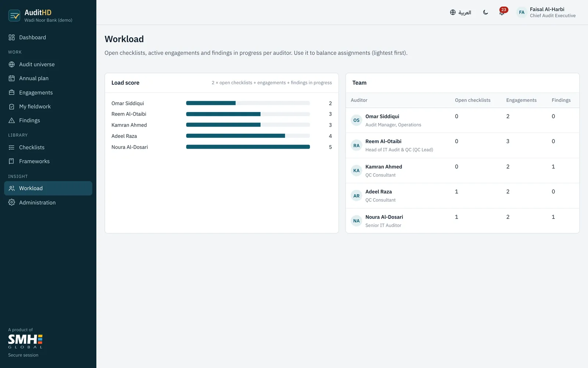Click the Checklists list icon
The width and height of the screenshot is (588, 368).
(x=12, y=147)
